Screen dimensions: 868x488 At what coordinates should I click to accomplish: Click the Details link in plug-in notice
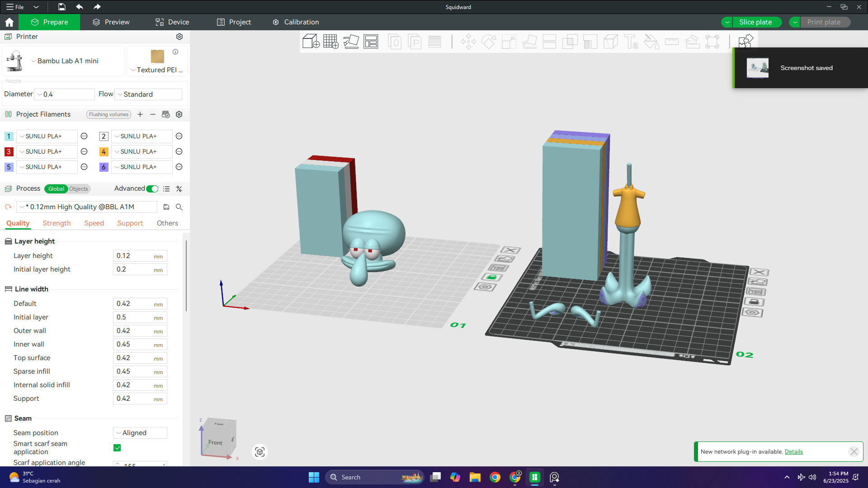click(x=793, y=452)
